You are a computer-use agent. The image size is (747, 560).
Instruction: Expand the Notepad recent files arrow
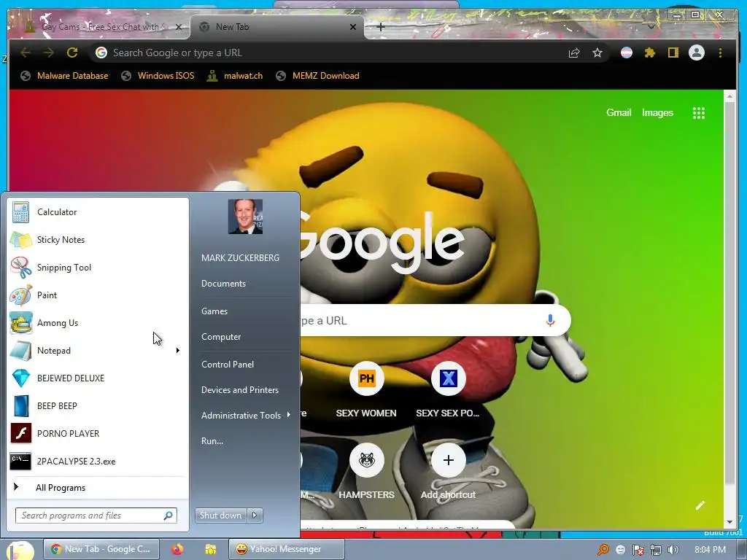[x=178, y=351]
